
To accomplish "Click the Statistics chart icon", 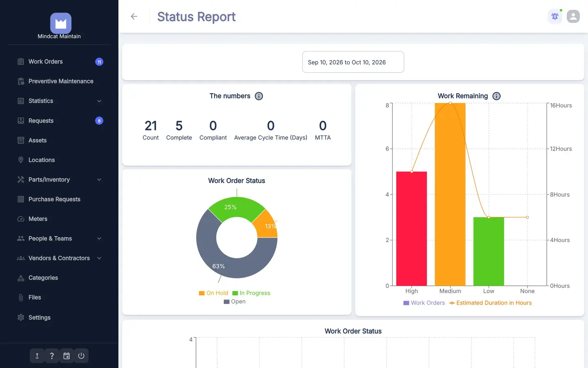I will [x=21, y=101].
